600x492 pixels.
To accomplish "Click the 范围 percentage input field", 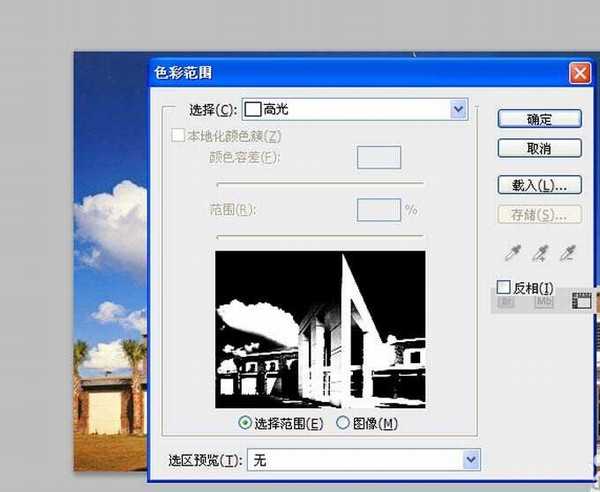I will tap(379, 210).
